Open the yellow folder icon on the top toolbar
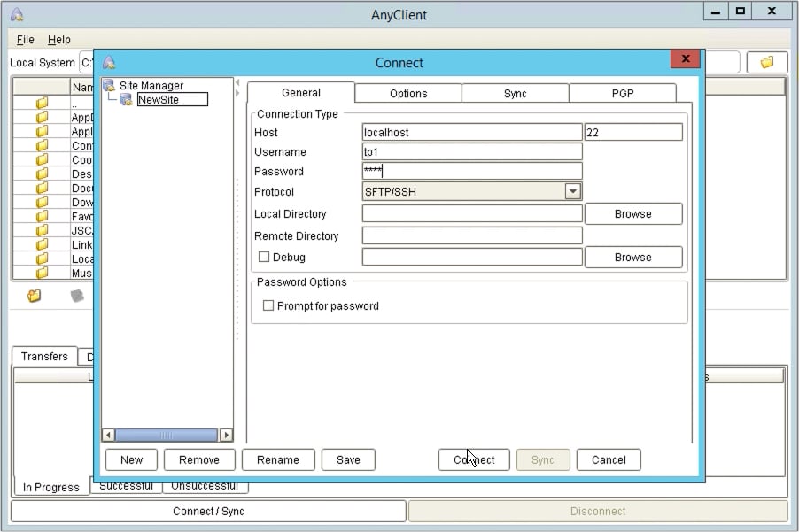The image size is (799, 532). (x=767, y=62)
